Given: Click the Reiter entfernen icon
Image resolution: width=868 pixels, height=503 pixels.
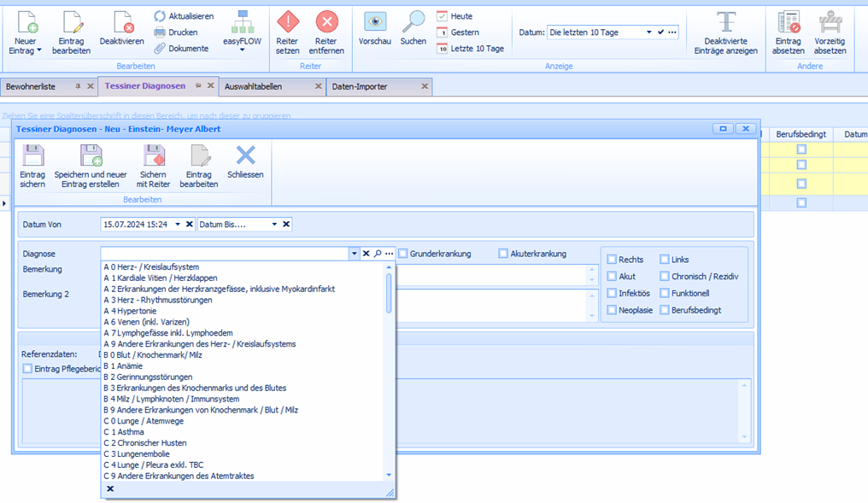Looking at the screenshot, I should pos(326,23).
